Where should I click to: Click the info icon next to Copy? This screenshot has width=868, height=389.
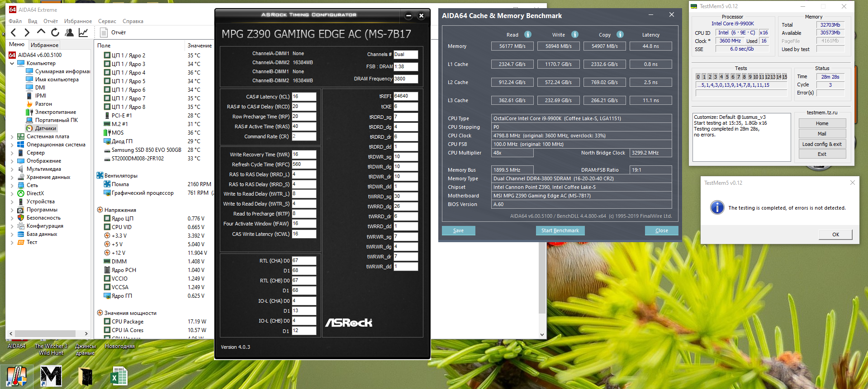coord(620,34)
